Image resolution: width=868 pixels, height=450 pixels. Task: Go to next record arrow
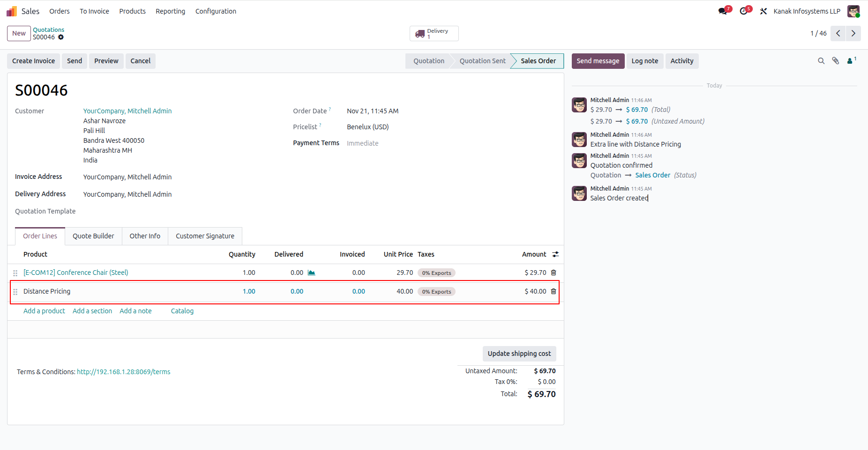(x=853, y=34)
